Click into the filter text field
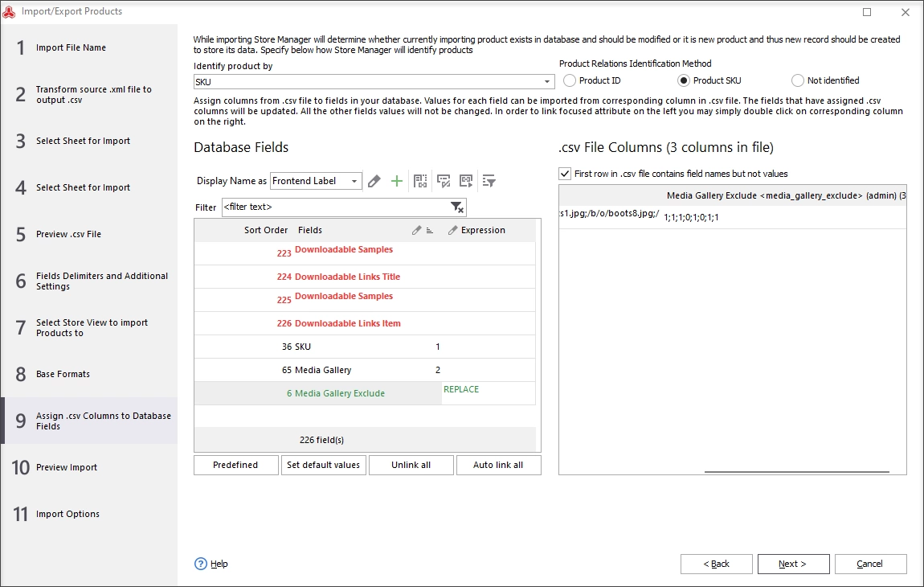Screen dimensions: 924x587 [x=336, y=207]
